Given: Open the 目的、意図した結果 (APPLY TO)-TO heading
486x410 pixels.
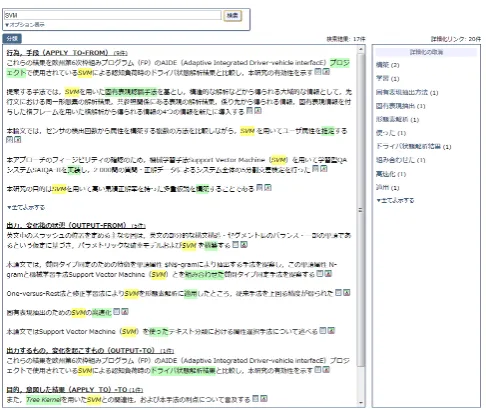Looking at the screenshot, I should (75, 389).
